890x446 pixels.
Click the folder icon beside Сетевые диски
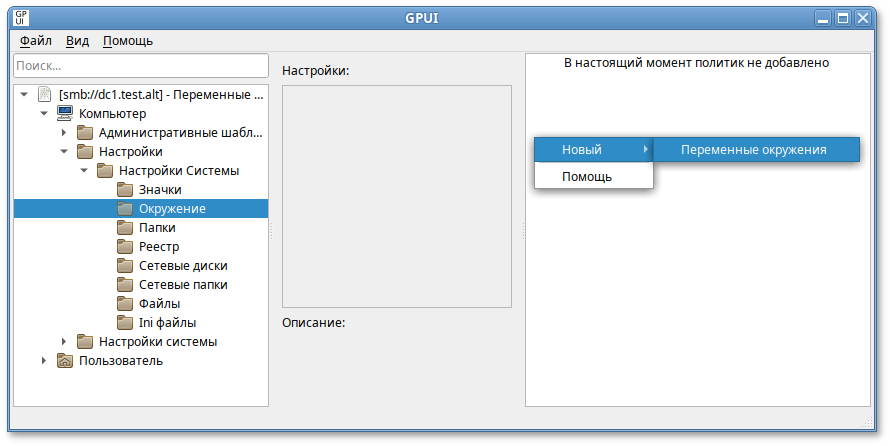click(125, 266)
